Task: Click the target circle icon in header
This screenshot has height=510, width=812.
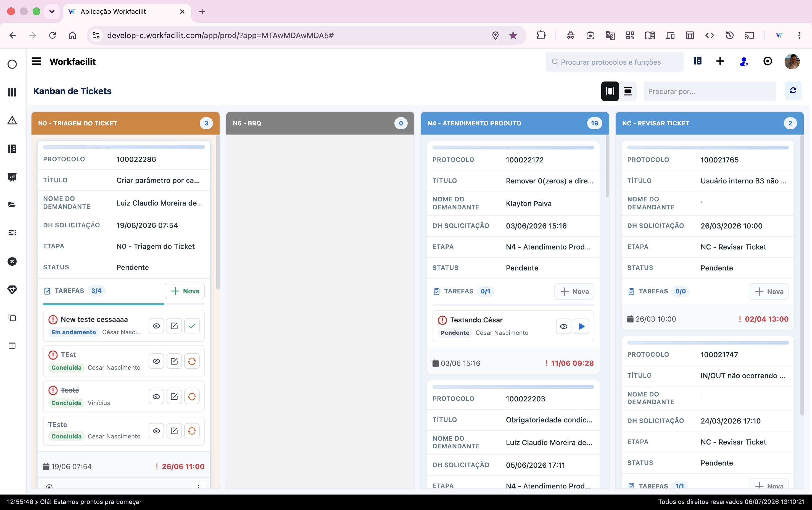Action: coord(768,61)
